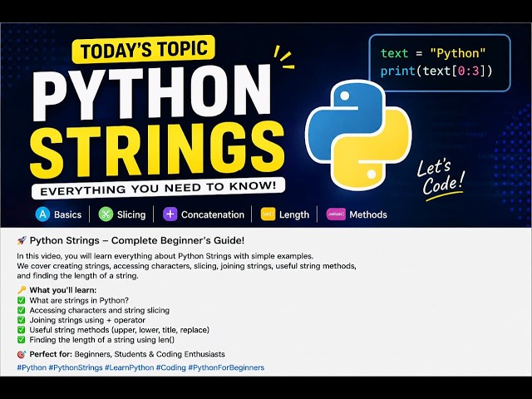Viewport: 532px width, 399px height.
Task: Open the #Coding hashtag link
Action: click(171, 367)
